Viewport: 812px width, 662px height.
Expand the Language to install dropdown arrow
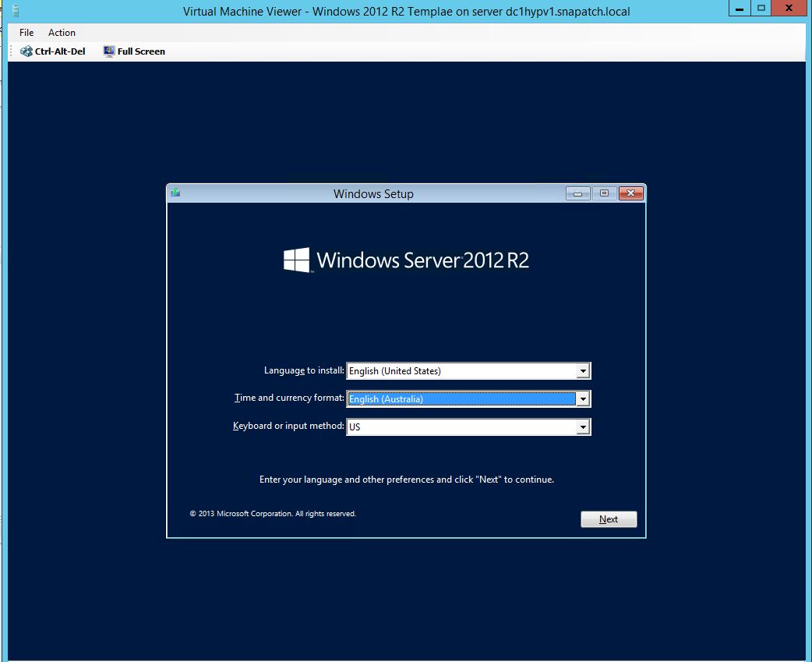[x=583, y=371]
